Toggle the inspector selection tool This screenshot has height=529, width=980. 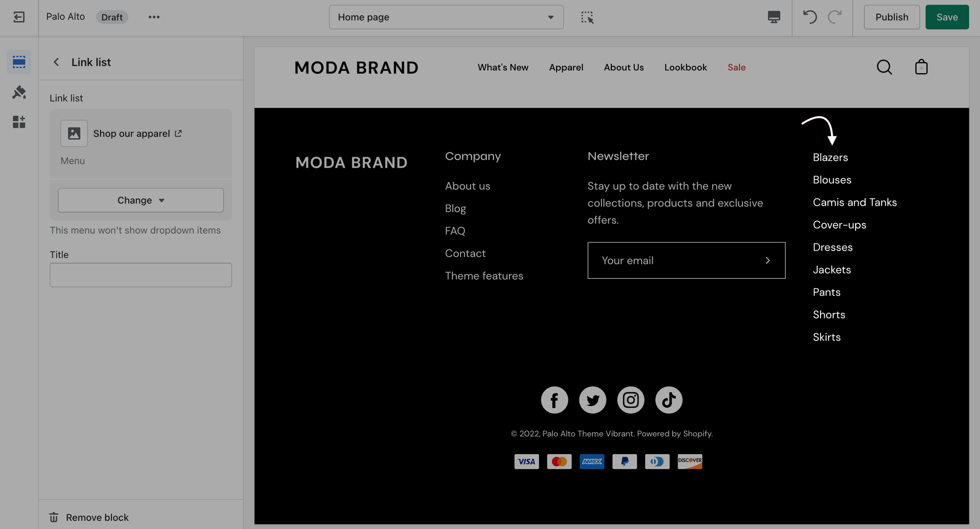click(587, 17)
